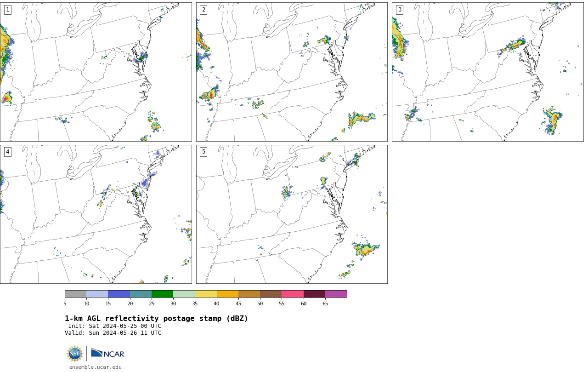Click the NCAR logo
The width and height of the screenshot is (588, 372).
click(x=107, y=354)
